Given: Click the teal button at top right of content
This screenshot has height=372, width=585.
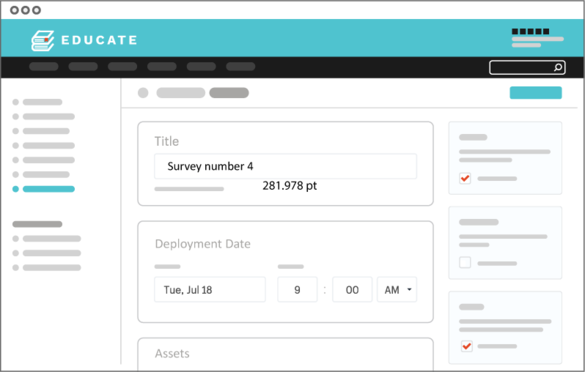Looking at the screenshot, I should tap(536, 93).
